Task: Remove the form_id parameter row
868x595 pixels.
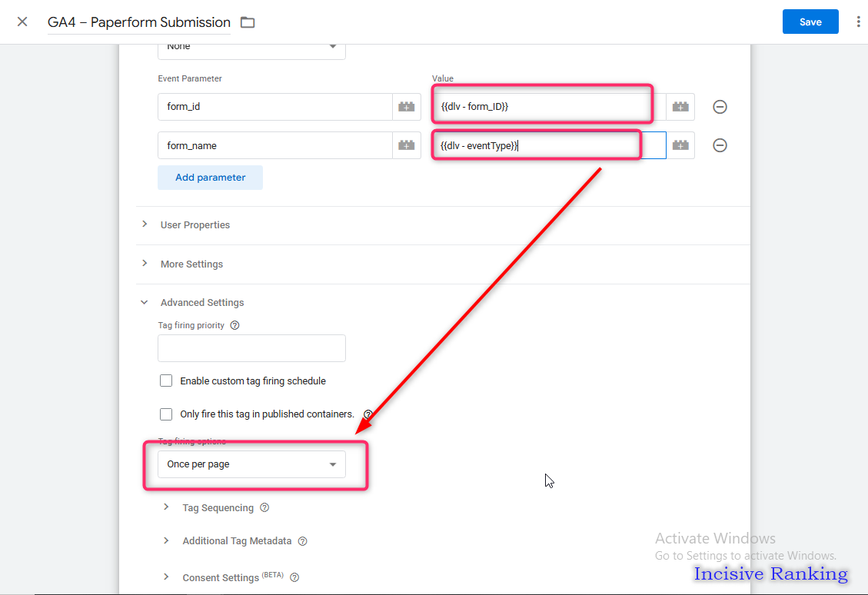Action: (720, 107)
